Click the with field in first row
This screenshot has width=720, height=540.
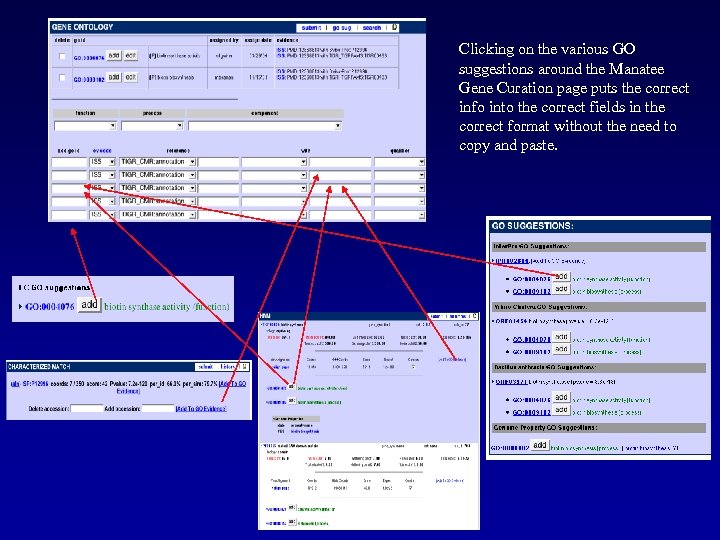[x=340, y=162]
